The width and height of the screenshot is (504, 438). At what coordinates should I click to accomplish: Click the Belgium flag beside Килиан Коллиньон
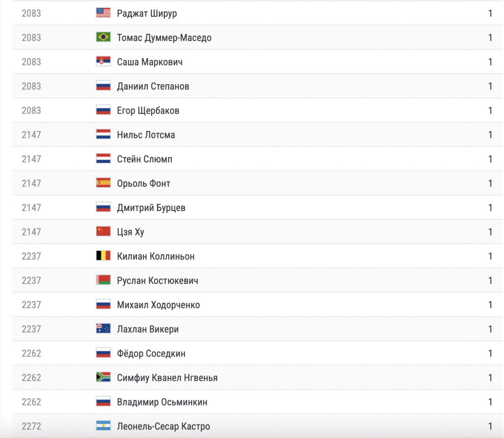pyautogui.click(x=103, y=256)
